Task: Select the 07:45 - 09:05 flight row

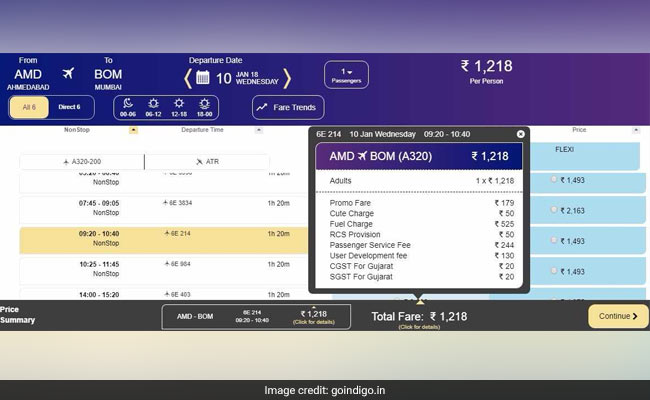Action: tap(164, 208)
